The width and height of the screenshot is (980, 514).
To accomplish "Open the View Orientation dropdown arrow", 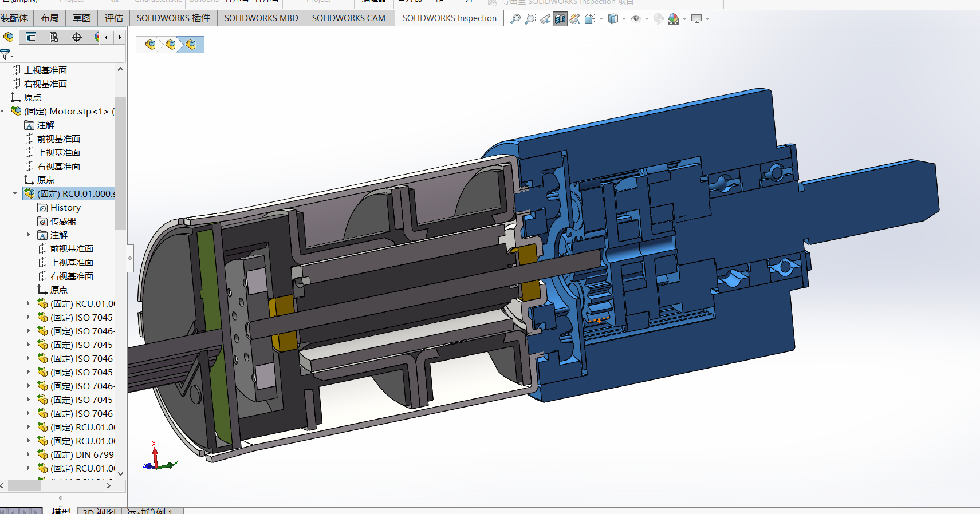I will pyautogui.click(x=601, y=19).
